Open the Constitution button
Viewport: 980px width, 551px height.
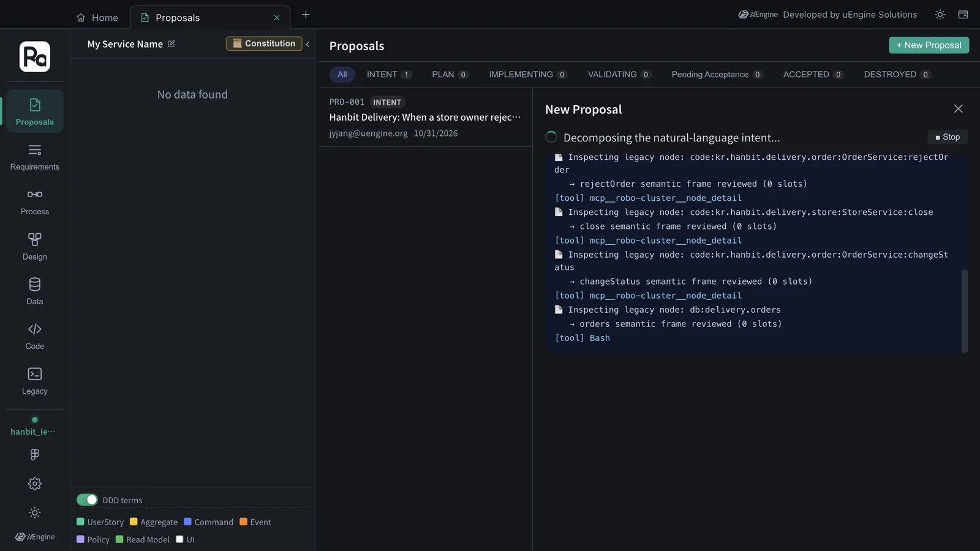tap(264, 43)
